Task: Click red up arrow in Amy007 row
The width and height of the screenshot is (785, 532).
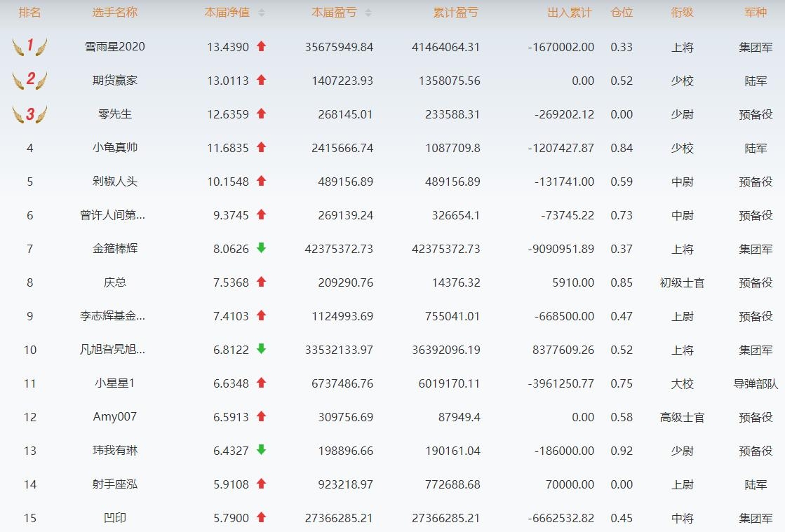Action: click(x=262, y=416)
